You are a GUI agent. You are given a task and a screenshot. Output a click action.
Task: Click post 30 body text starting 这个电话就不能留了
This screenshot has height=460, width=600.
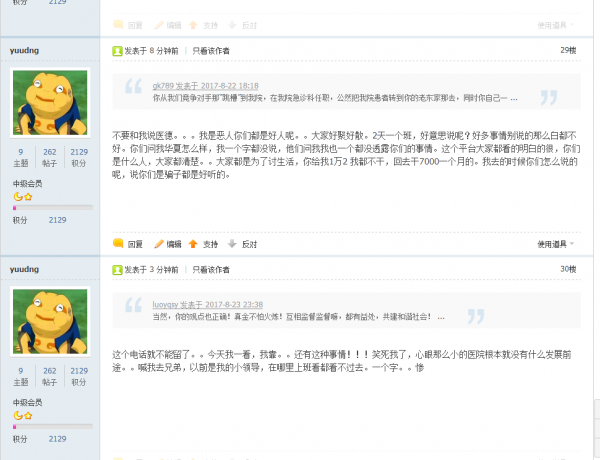pos(342,361)
